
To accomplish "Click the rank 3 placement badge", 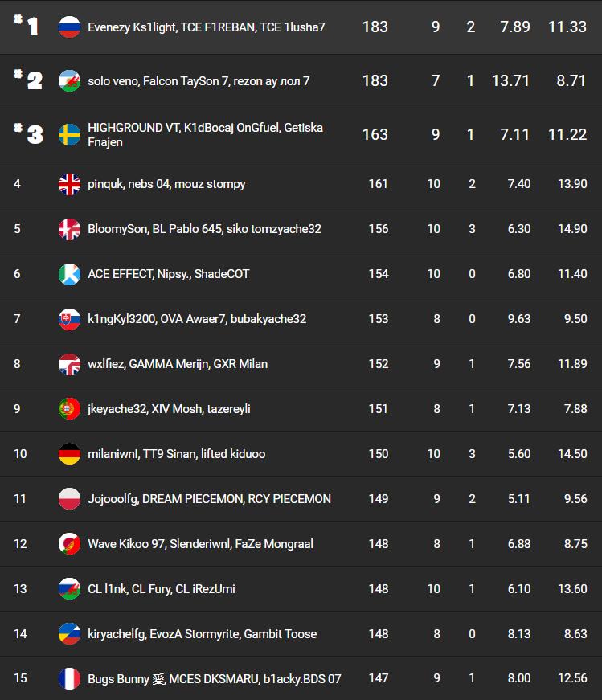I will pyautogui.click(x=28, y=134).
